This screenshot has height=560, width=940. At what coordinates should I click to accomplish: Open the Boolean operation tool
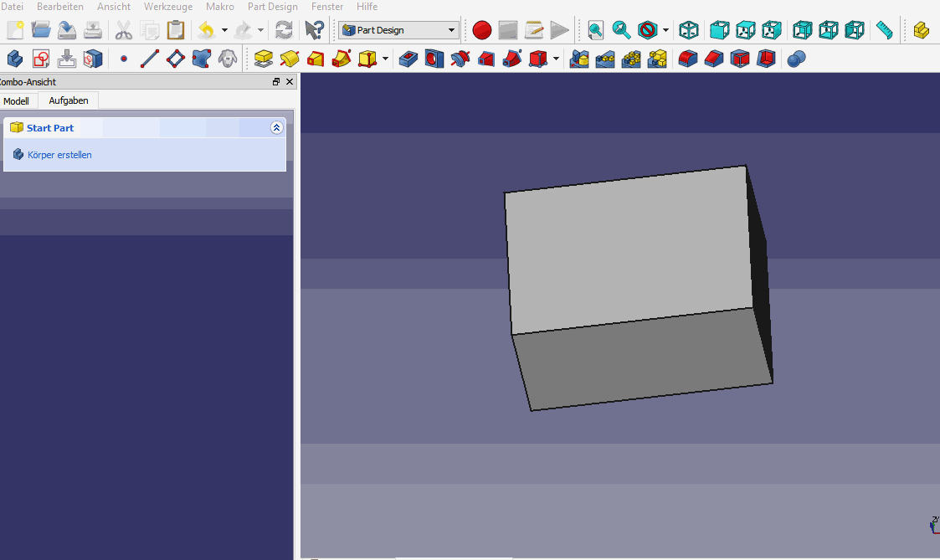coord(797,59)
